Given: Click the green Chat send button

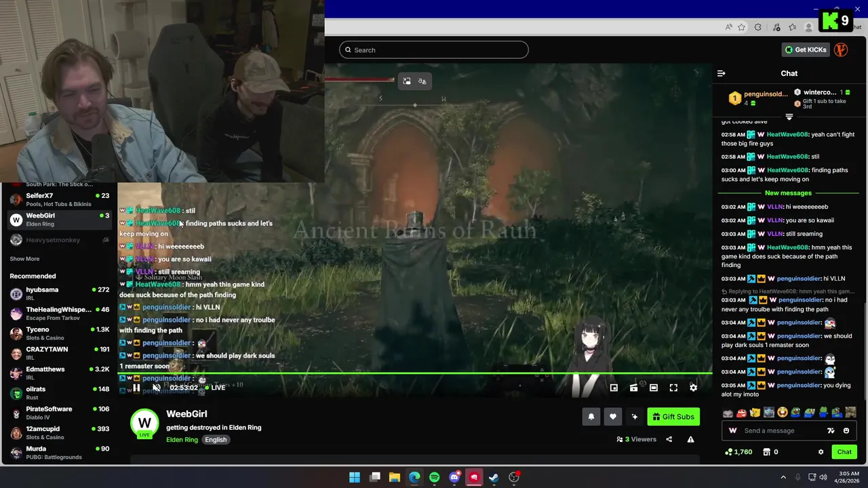Looking at the screenshot, I should click(x=844, y=452).
